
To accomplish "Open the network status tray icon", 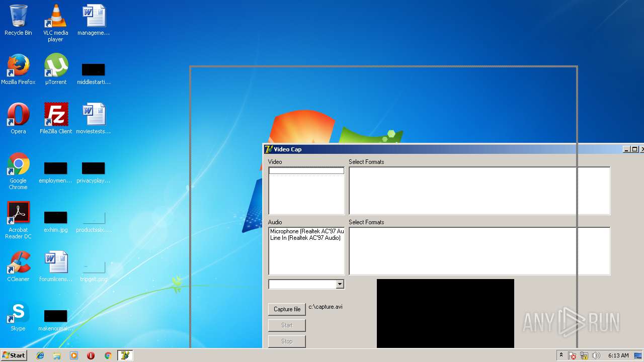I will [x=584, y=355].
